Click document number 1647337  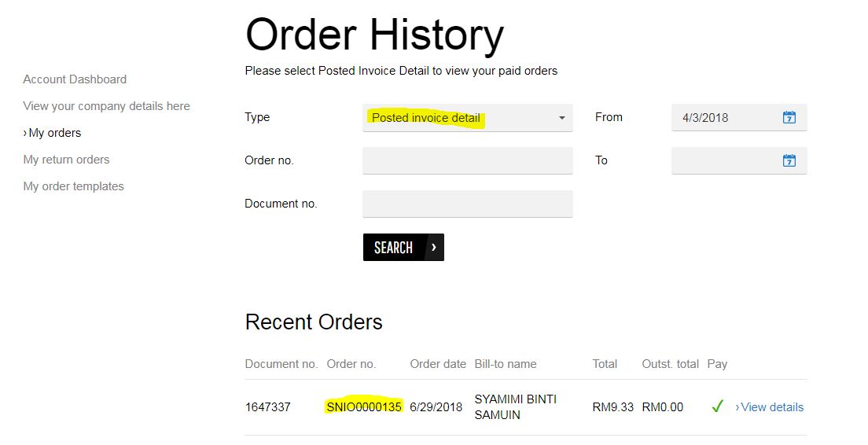point(268,407)
